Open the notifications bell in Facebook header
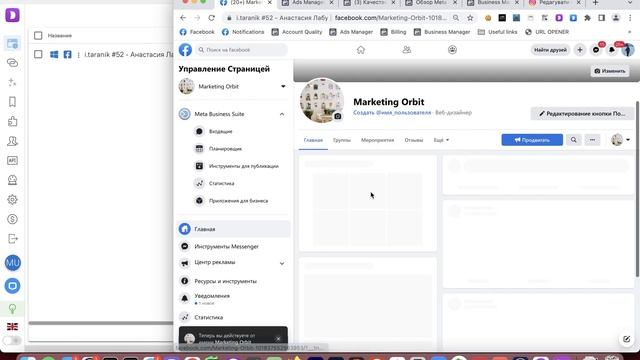640x360 pixels. [x=612, y=50]
